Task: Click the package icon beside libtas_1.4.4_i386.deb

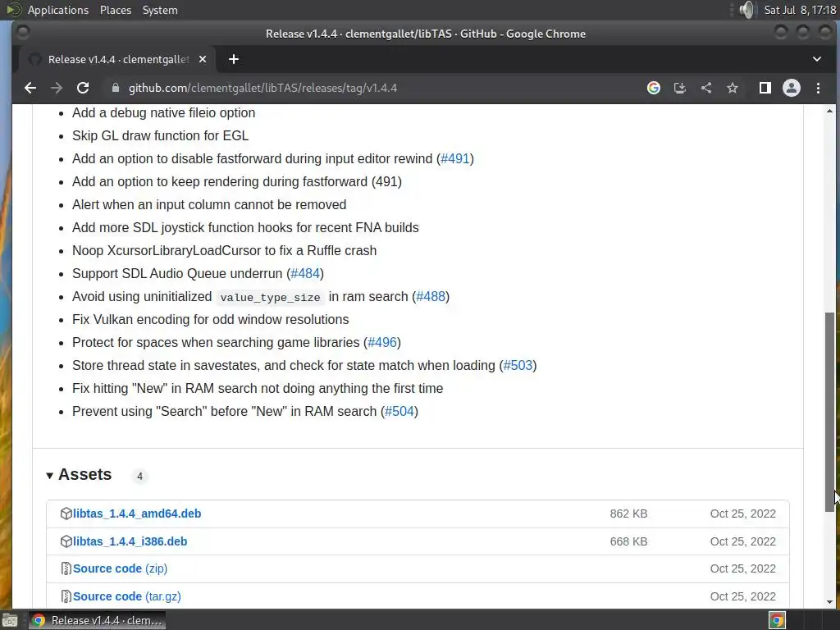Action: click(x=66, y=541)
